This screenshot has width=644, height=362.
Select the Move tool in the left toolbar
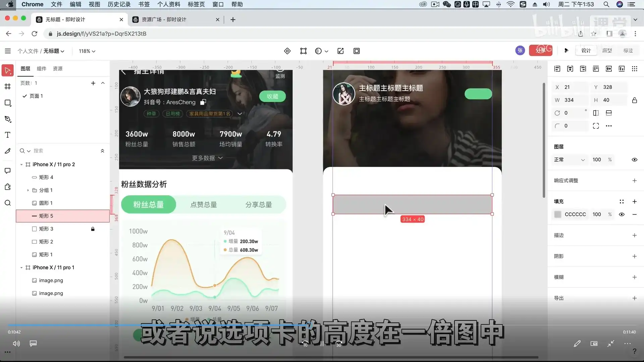coord(7,70)
